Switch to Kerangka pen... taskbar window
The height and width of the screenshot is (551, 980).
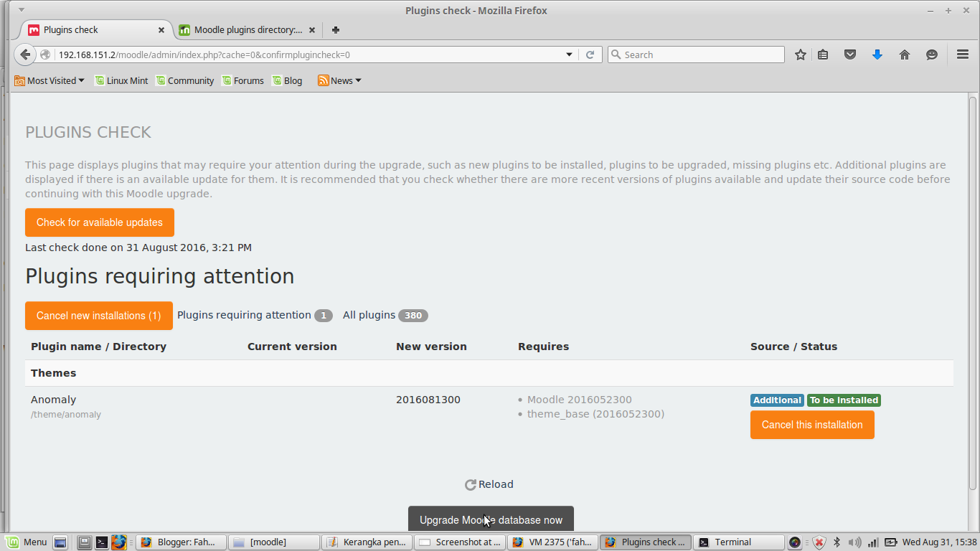coord(367,542)
